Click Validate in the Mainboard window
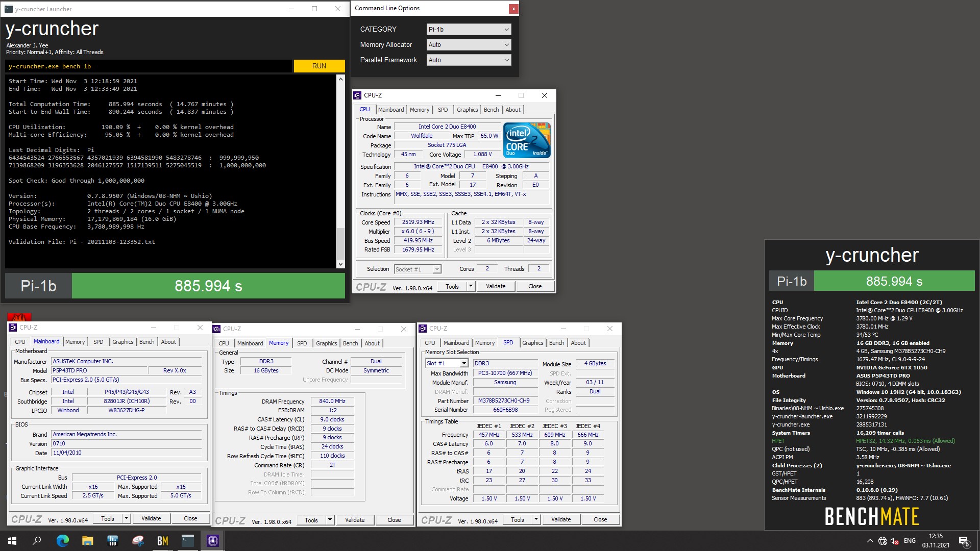Screen dimensions: 980x551 pyautogui.click(x=151, y=518)
